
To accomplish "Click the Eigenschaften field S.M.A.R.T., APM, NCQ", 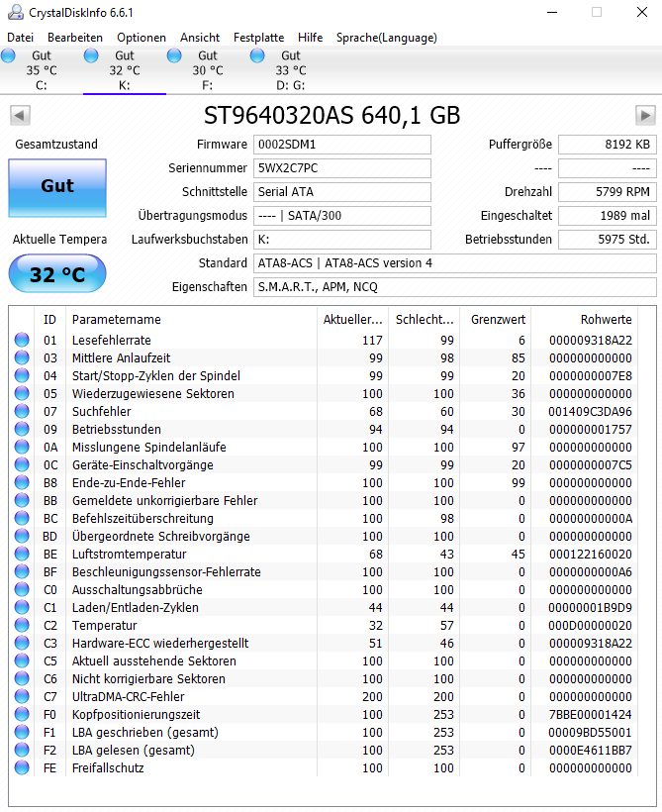I will pyautogui.click(x=455, y=287).
